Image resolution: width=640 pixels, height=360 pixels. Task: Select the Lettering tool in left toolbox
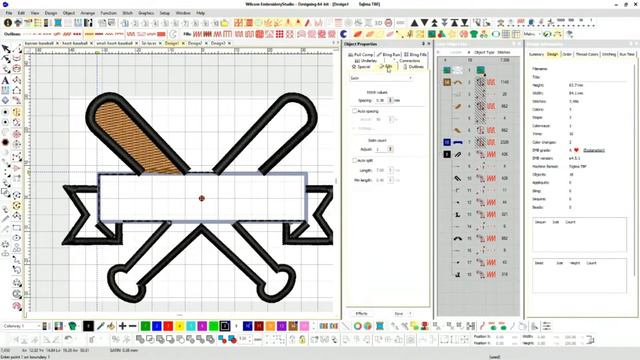5,80
